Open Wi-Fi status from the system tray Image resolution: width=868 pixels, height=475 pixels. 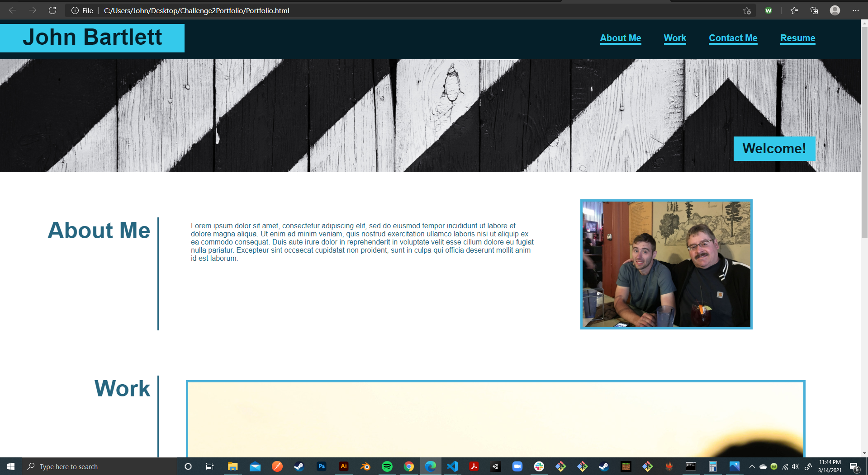tap(785, 466)
